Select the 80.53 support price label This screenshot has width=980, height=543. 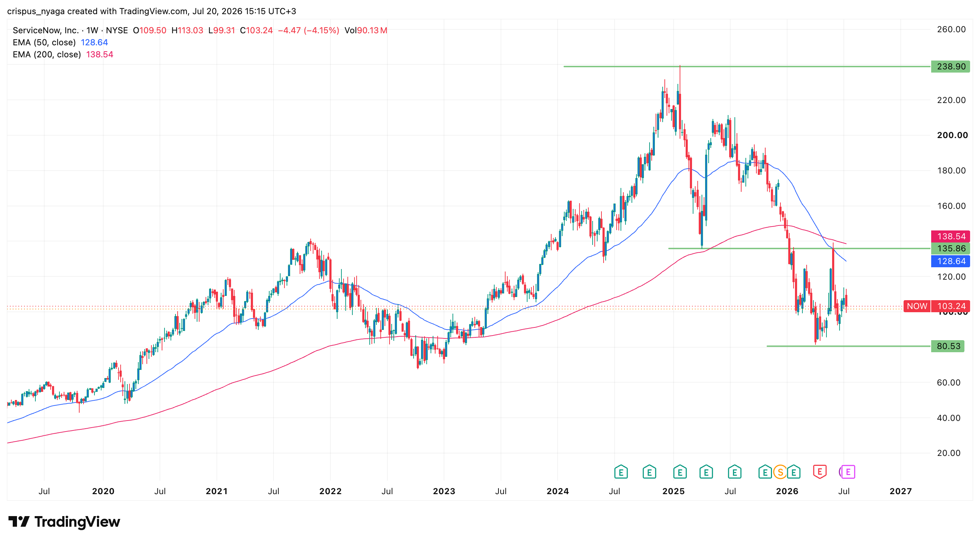tap(948, 346)
